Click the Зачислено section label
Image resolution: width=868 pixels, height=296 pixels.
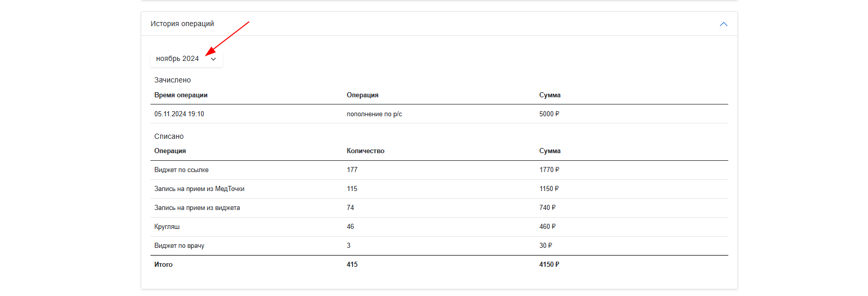click(x=172, y=80)
